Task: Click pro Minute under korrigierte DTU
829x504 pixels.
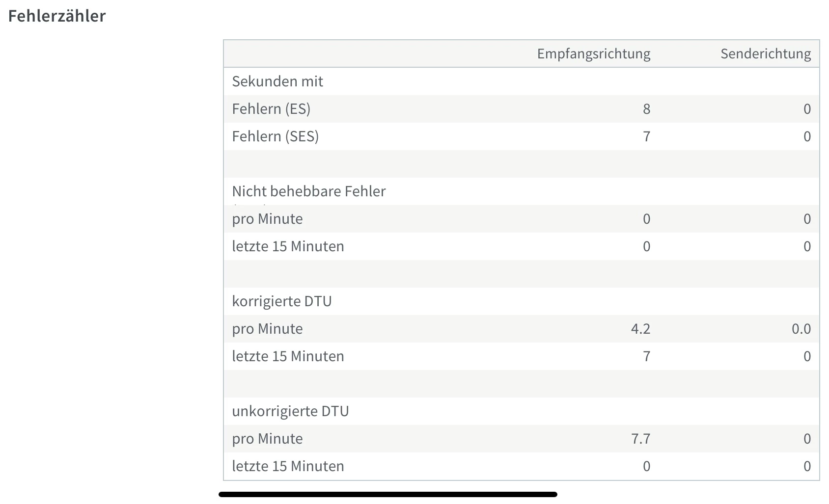Action: click(267, 328)
